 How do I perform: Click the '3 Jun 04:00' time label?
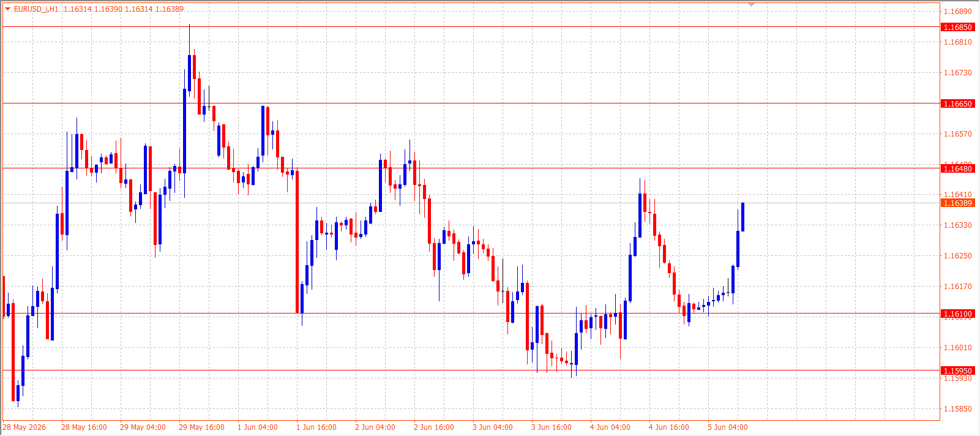[x=493, y=427]
